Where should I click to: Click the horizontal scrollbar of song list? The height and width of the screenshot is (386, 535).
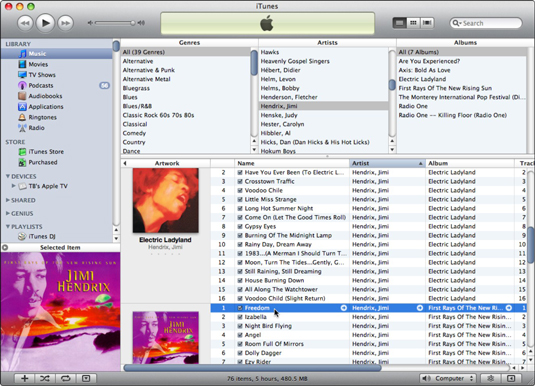coord(252,368)
